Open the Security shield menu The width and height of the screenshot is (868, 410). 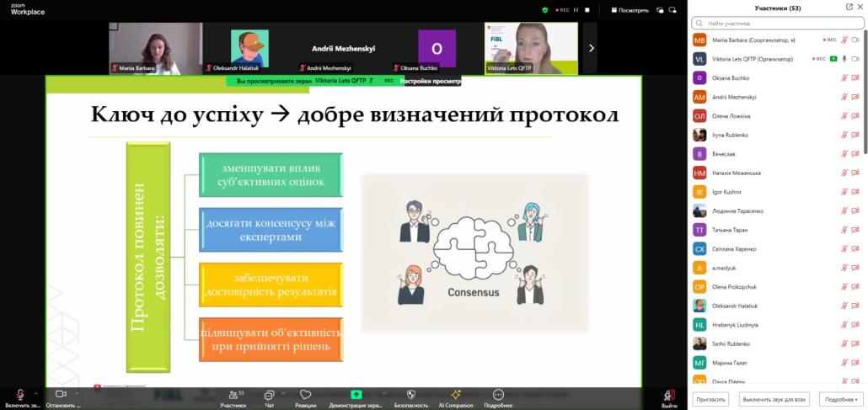[410, 394]
